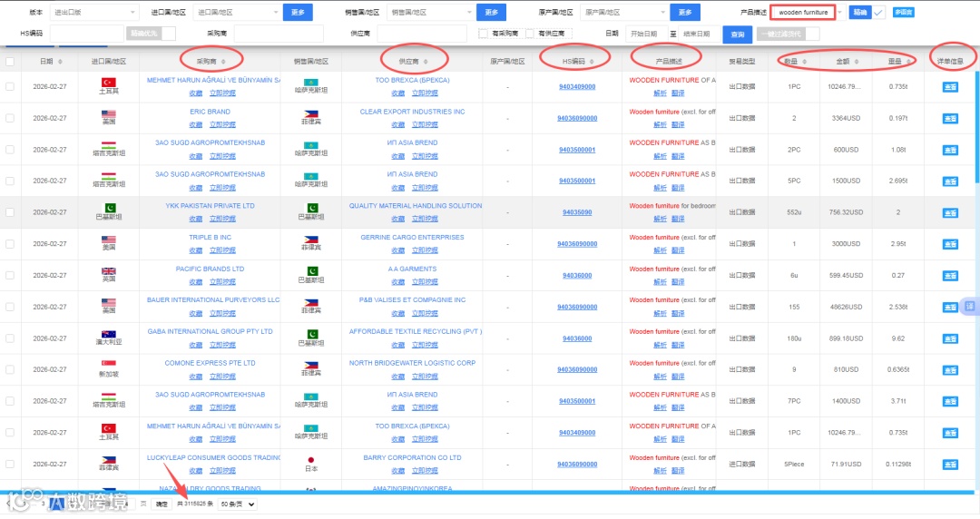Open BARRY CORPORATION CO LTD supplier link
The height and width of the screenshot is (519, 980).
point(413,457)
